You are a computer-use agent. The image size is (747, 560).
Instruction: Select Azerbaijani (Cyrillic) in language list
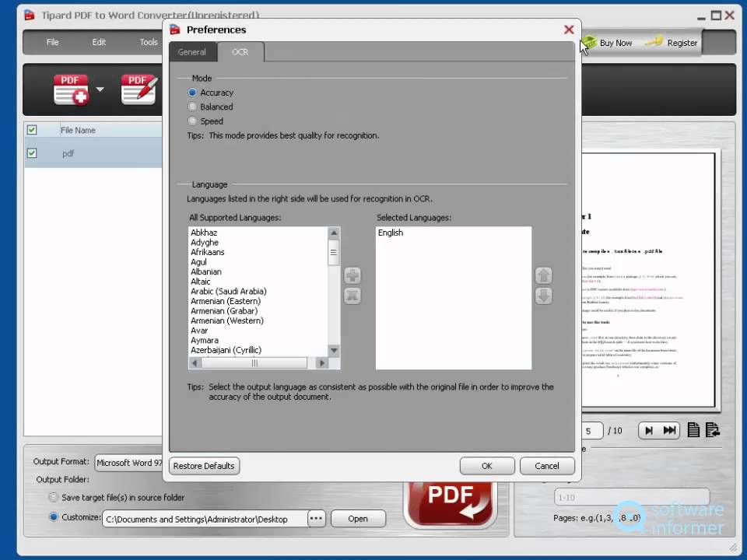pos(226,350)
